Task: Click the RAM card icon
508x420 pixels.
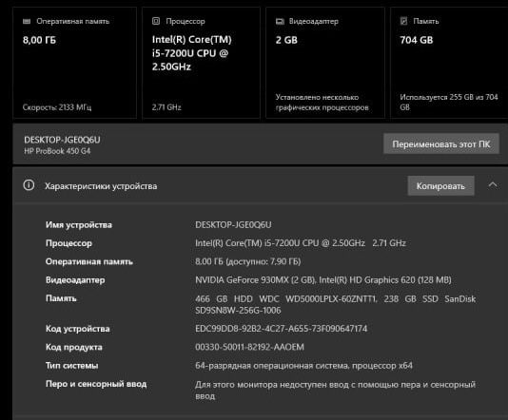Action: pos(27,21)
